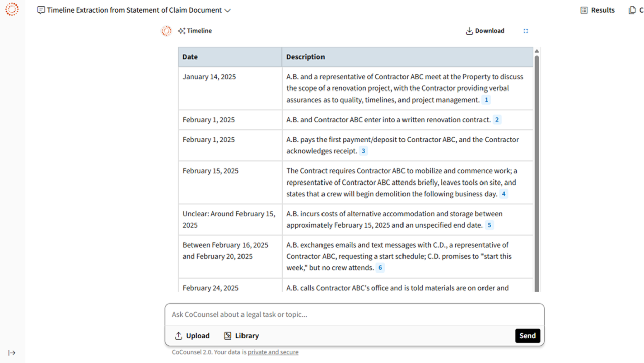
Task: Expand the timeline to full screen
Action: 526,31
